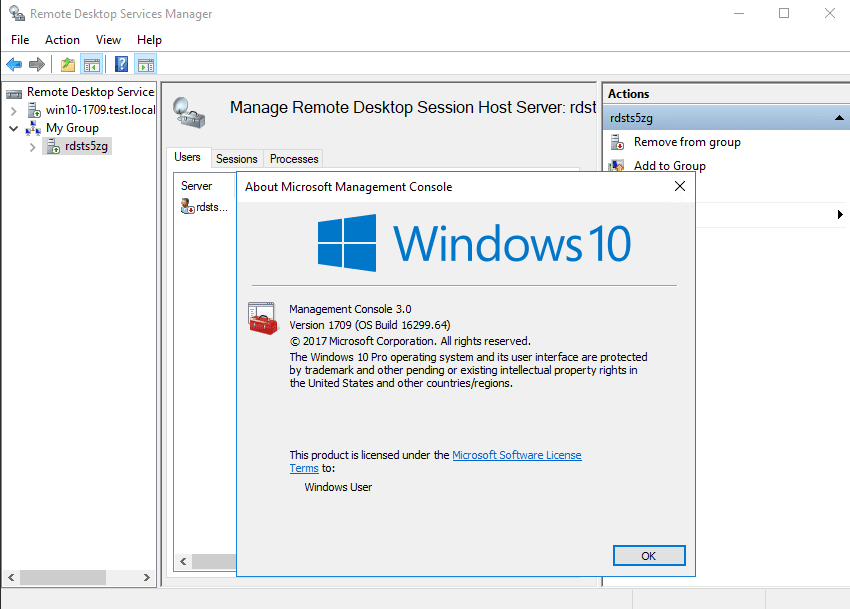Click the Up one level folder icon
Image resolution: width=850 pixels, height=609 pixels.
(x=68, y=65)
